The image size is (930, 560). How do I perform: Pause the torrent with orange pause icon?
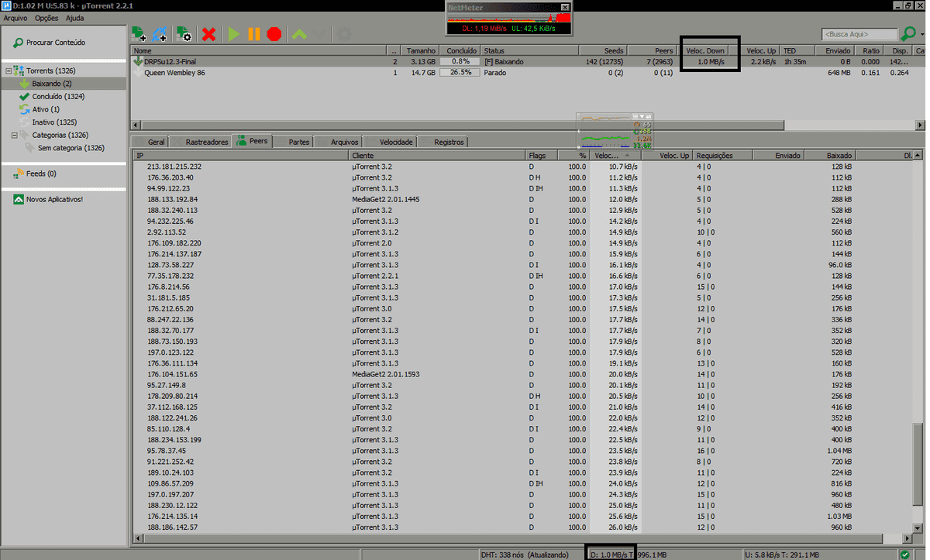coord(253,34)
